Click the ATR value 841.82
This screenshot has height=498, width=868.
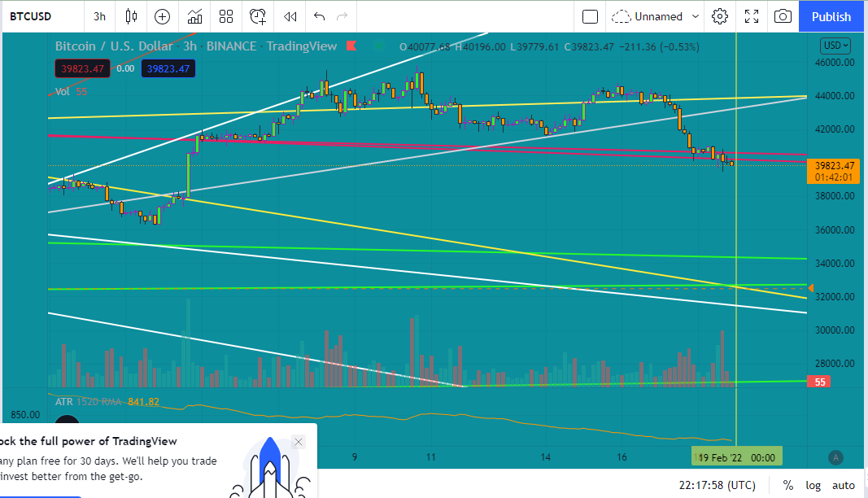coord(143,402)
